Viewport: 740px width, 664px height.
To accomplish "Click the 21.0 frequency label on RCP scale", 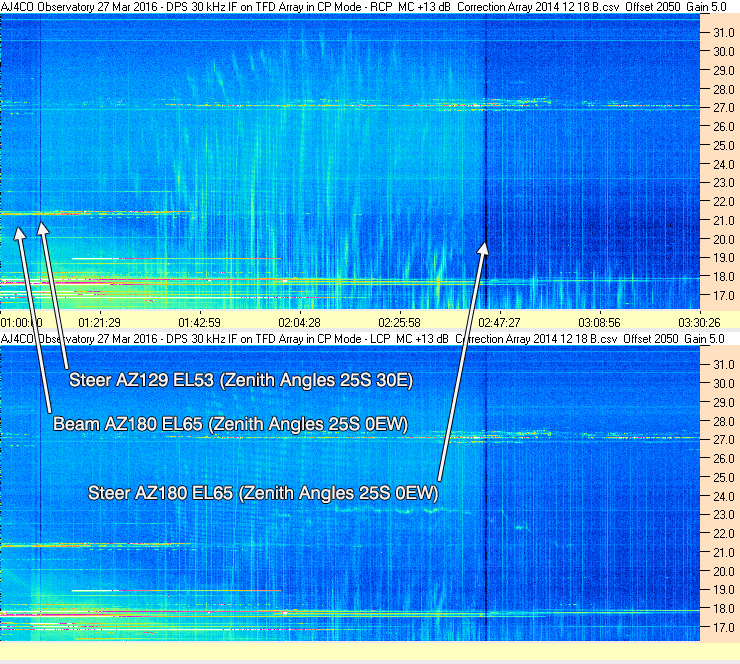I will point(723,220).
